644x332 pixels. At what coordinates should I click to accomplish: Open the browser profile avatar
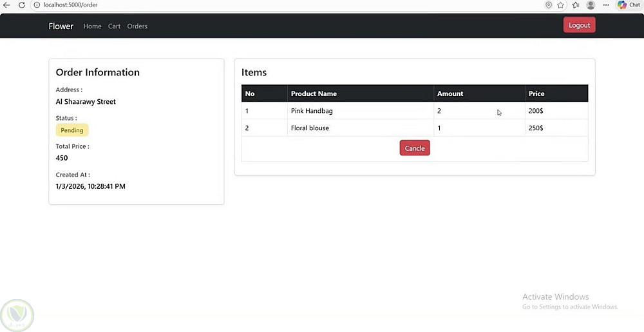(x=591, y=5)
